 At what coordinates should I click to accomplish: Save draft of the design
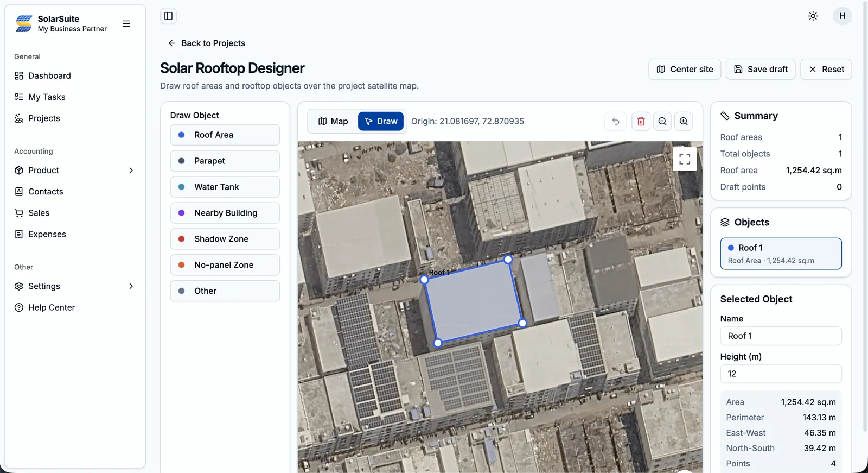pyautogui.click(x=761, y=70)
